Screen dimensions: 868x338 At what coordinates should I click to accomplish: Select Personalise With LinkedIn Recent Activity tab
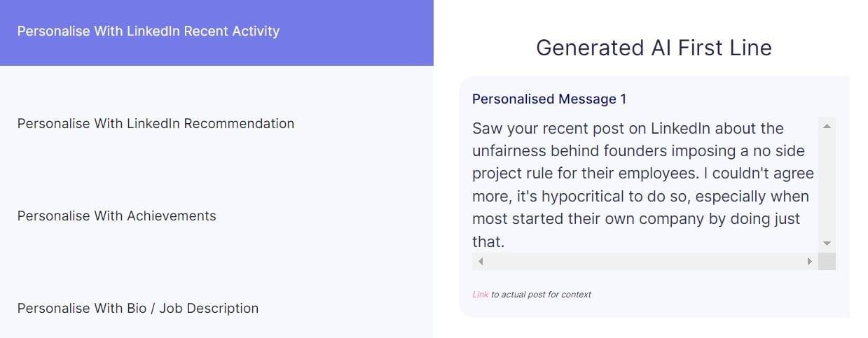tap(149, 31)
